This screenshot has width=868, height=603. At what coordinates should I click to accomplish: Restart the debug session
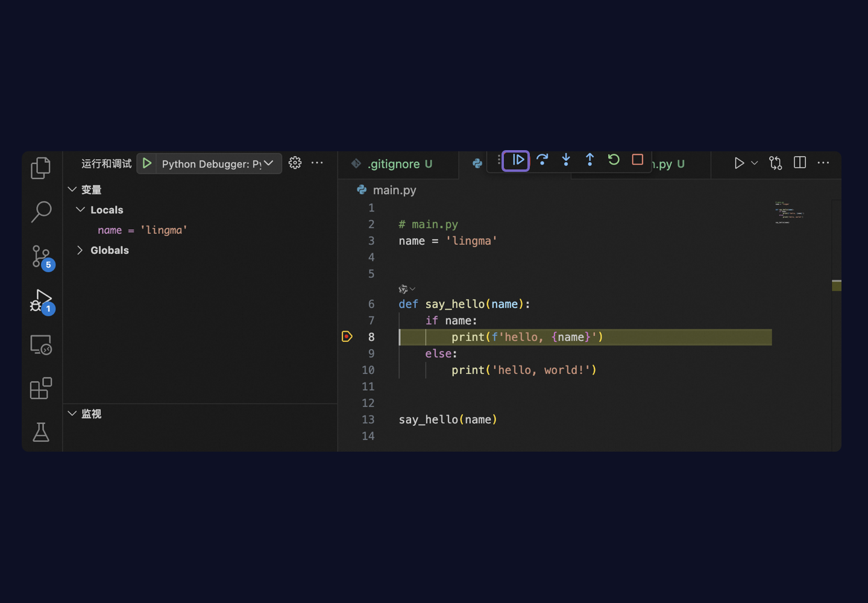tap(614, 160)
